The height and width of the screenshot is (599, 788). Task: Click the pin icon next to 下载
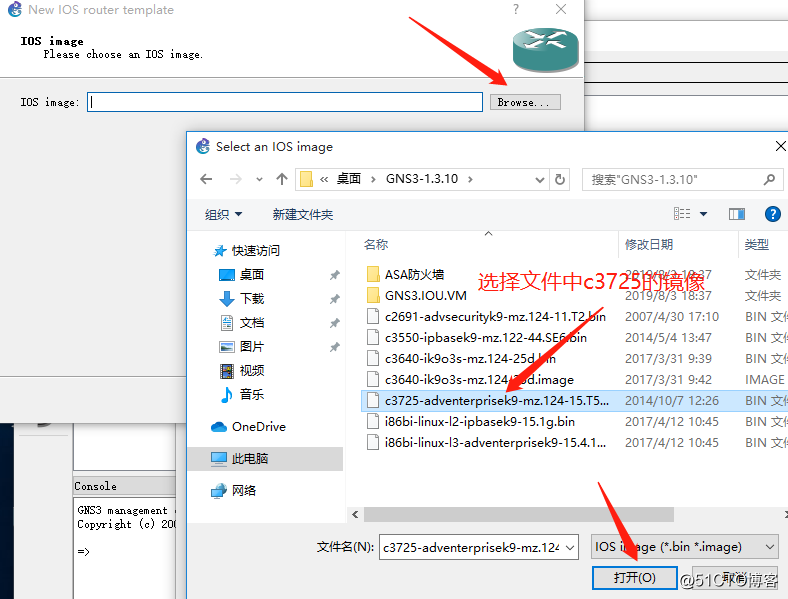click(x=335, y=299)
